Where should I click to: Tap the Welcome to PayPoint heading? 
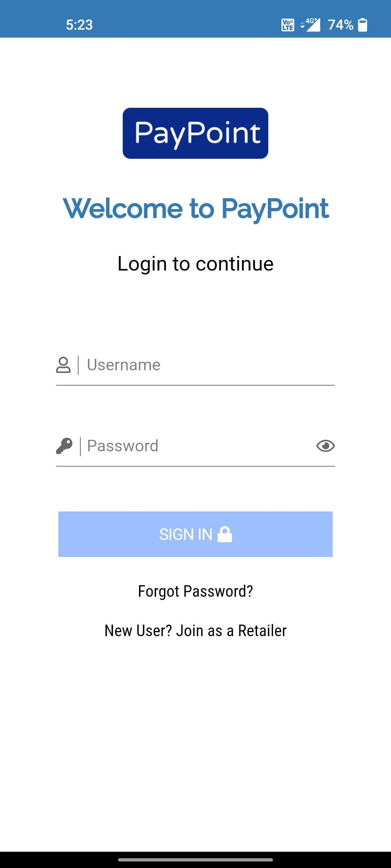[x=195, y=209]
